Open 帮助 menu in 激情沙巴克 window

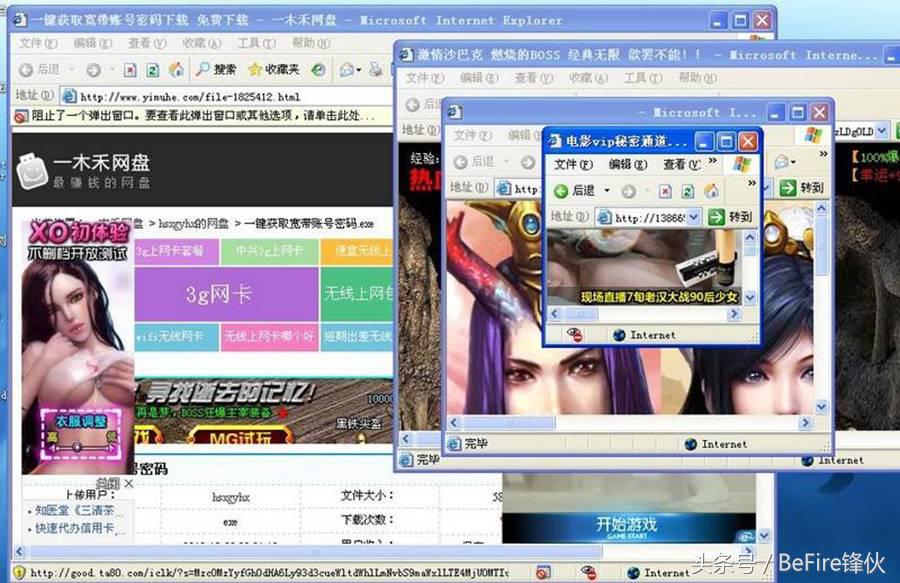click(697, 78)
